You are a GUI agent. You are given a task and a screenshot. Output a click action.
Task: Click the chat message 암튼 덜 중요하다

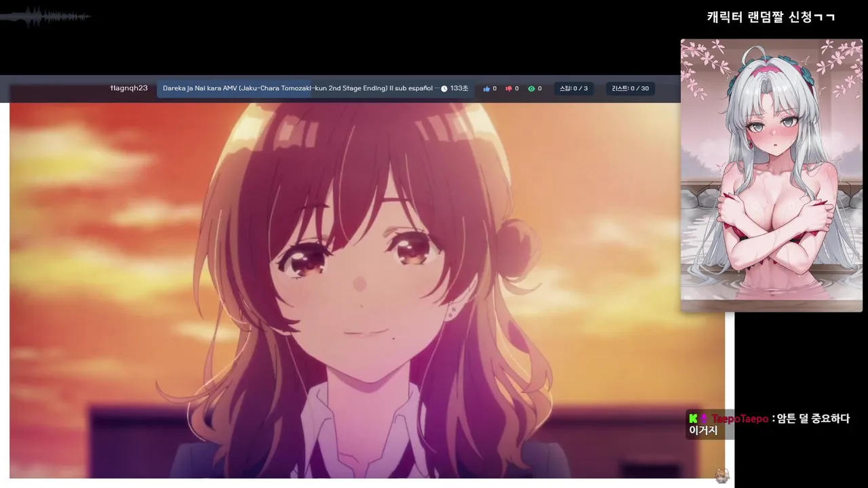click(x=813, y=419)
